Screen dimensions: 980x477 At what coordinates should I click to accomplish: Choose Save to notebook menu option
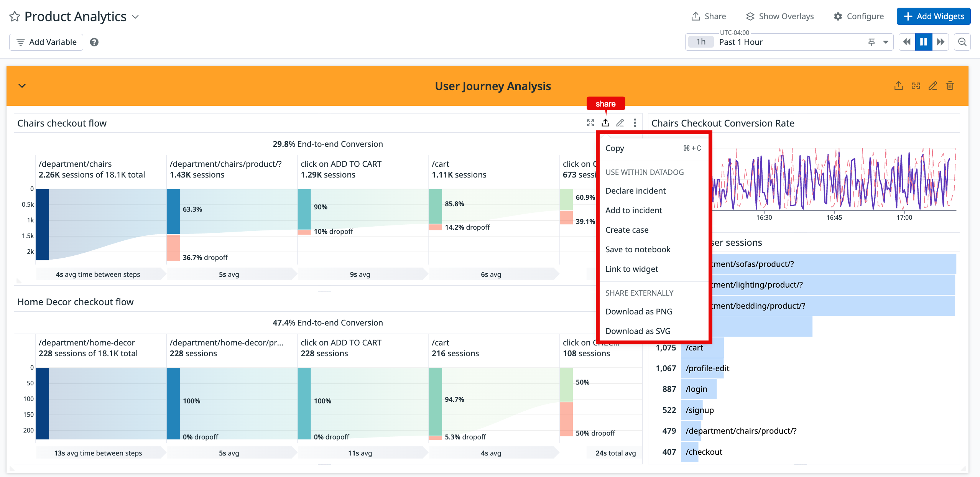coord(638,249)
